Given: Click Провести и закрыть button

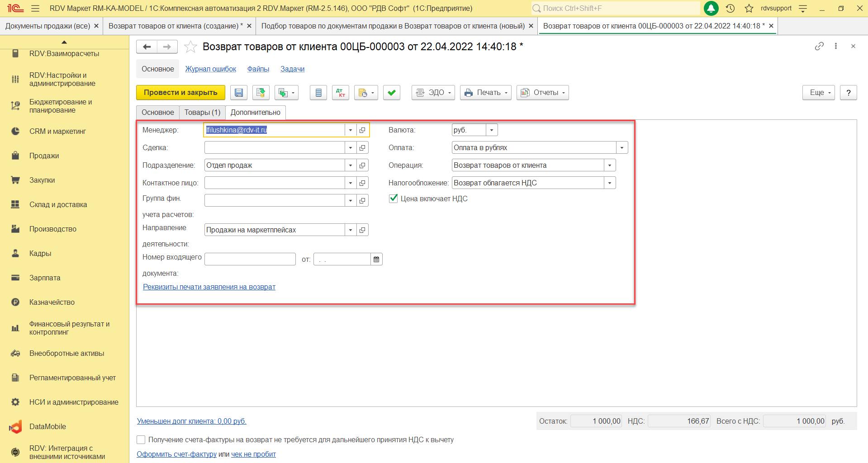Looking at the screenshot, I should pos(180,93).
